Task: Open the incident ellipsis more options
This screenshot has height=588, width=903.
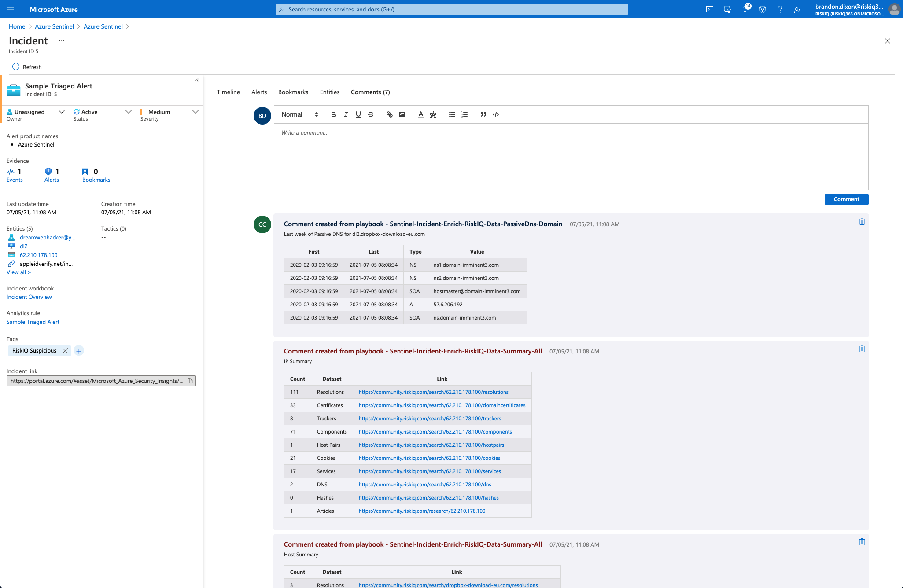Action: (x=62, y=41)
